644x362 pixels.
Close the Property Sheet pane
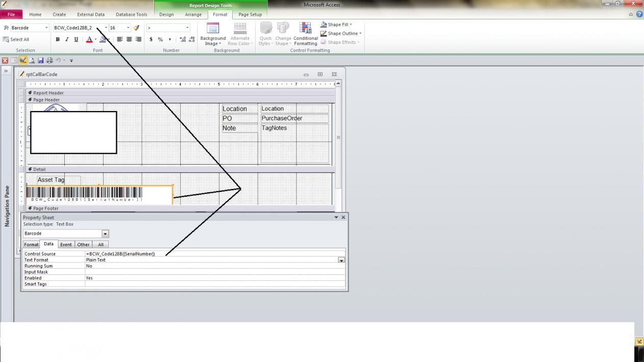point(343,217)
